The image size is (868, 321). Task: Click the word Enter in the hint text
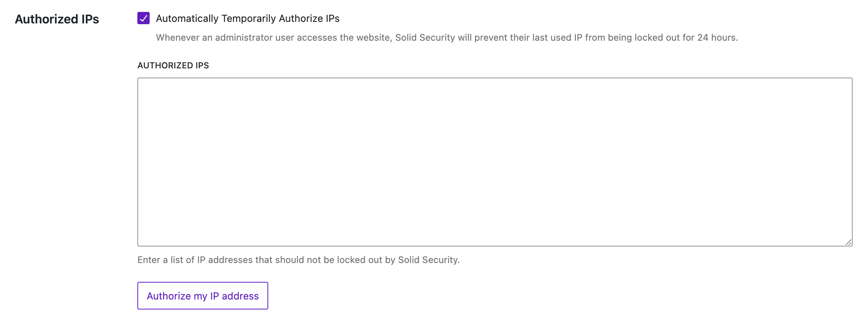(x=149, y=260)
